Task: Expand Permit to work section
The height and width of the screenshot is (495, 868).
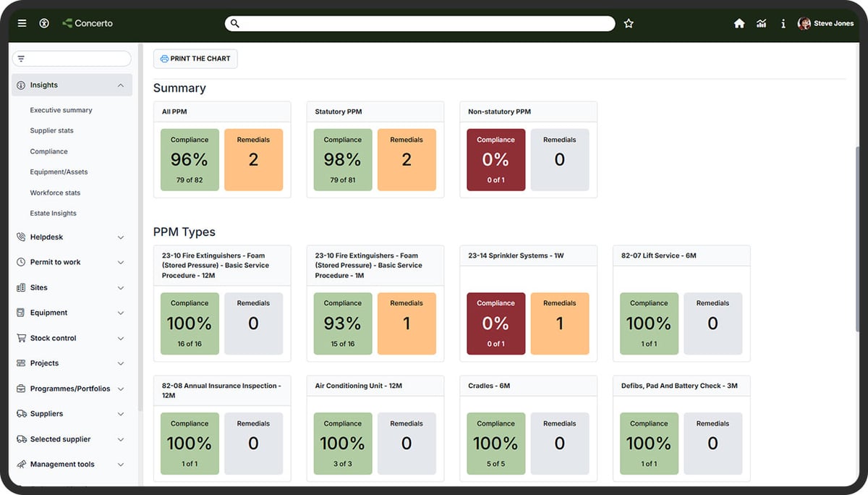Action: click(x=120, y=263)
